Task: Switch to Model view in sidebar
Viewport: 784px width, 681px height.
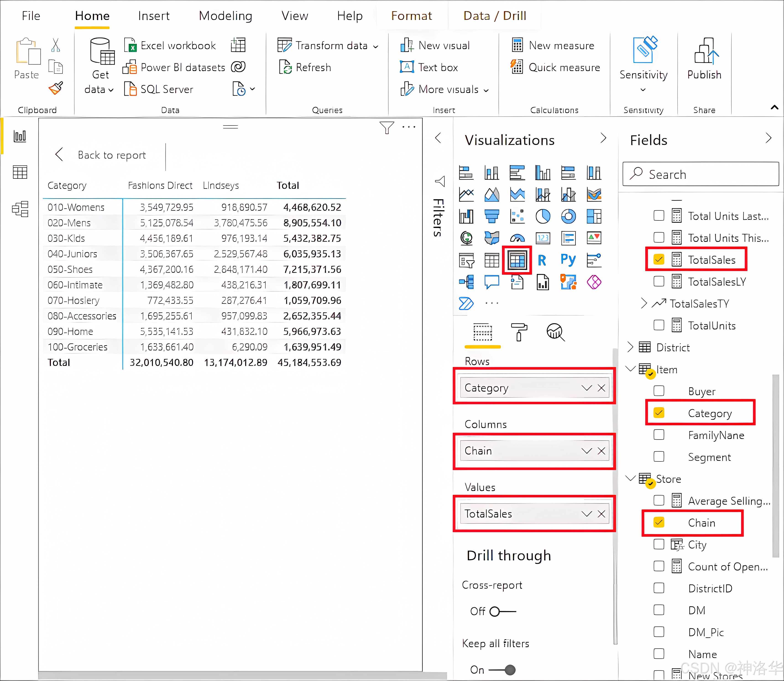Action: click(20, 209)
